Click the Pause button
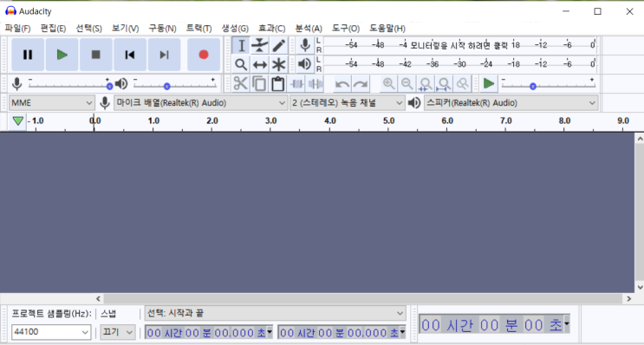 pyautogui.click(x=28, y=55)
